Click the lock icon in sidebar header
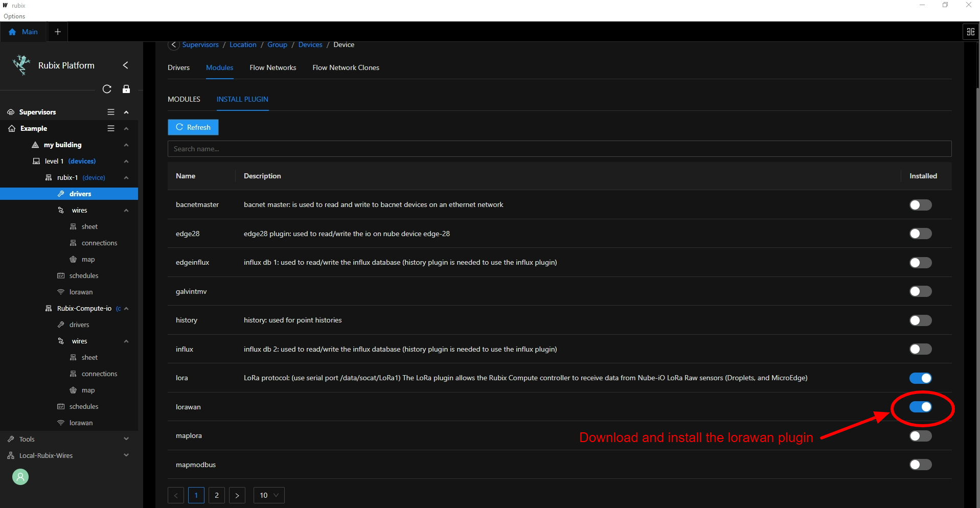Viewport: 980px width, 508px height. point(126,89)
